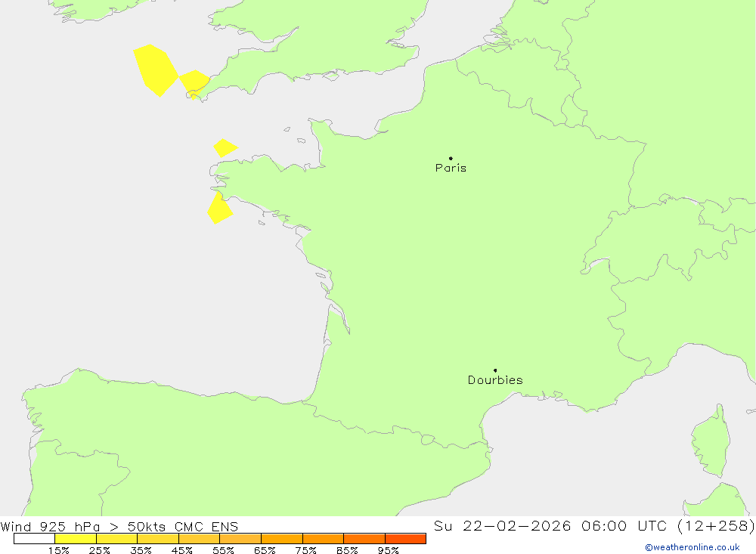The width and height of the screenshot is (756, 554).
Task: Click the 55% legend color swatch
Action: 240,539
